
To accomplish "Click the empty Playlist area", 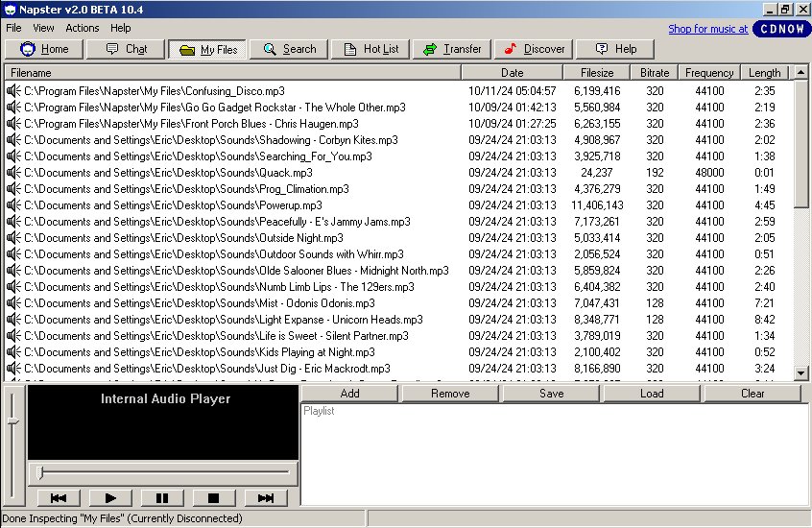I will click(555, 454).
